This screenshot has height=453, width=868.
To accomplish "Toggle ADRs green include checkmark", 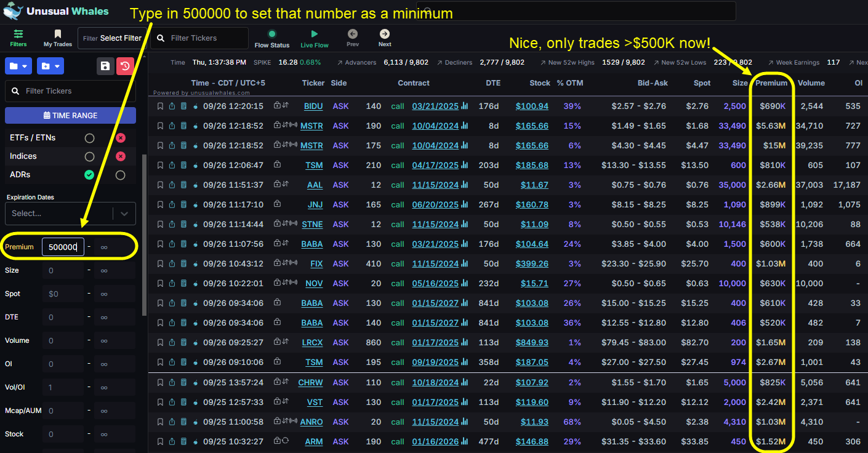I will click(x=90, y=175).
